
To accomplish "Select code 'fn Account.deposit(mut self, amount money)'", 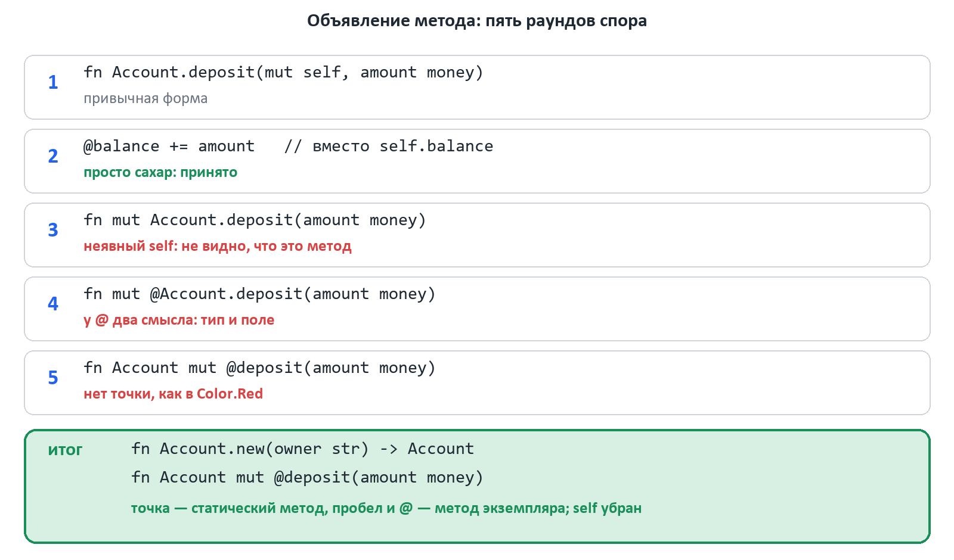I will [283, 72].
